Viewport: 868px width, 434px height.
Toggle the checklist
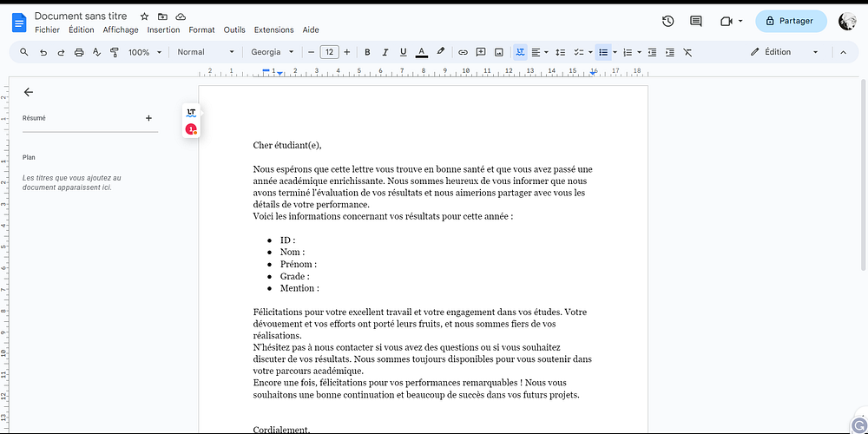point(579,53)
